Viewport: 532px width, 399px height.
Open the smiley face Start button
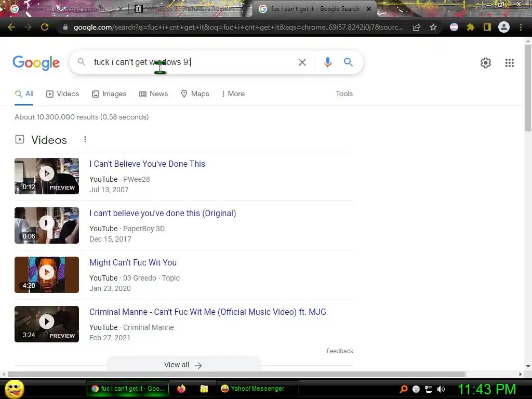(14, 389)
